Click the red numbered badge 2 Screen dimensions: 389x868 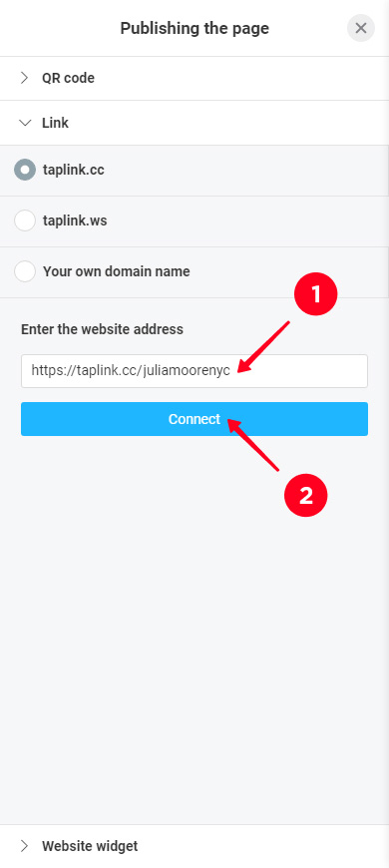306,495
